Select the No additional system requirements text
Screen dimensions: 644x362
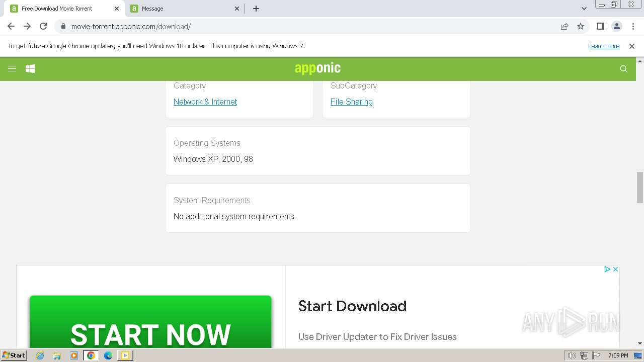pos(235,216)
